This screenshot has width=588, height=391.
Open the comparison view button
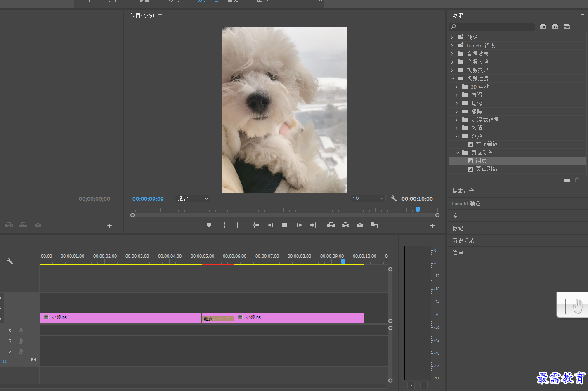(374, 225)
